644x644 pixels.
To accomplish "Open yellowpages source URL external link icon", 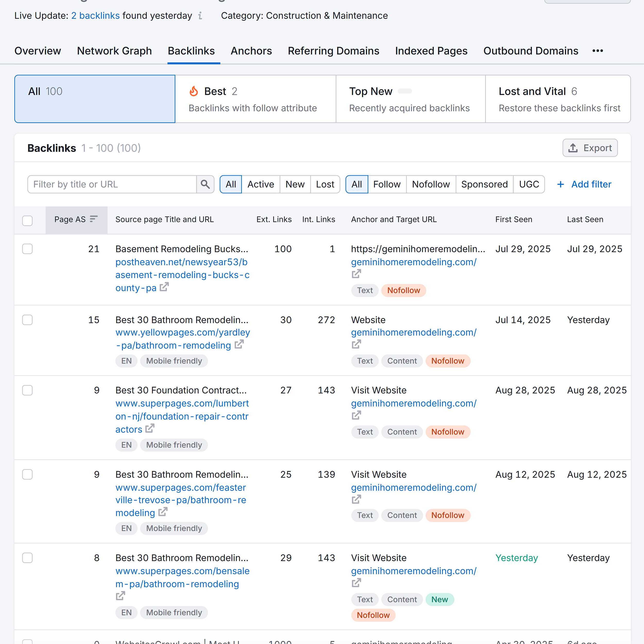I will (239, 344).
